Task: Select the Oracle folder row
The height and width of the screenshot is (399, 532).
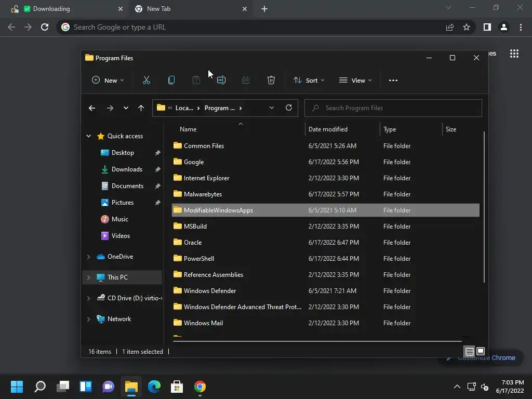Action: 325,243
